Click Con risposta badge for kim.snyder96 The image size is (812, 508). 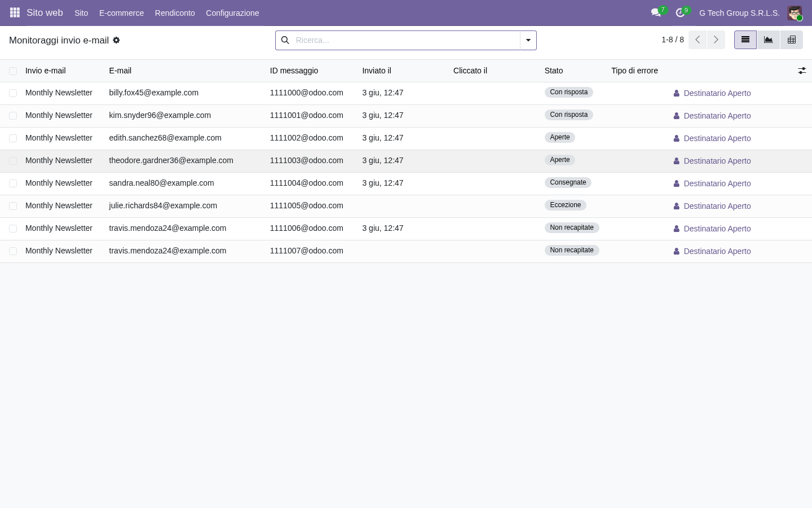coord(569,115)
